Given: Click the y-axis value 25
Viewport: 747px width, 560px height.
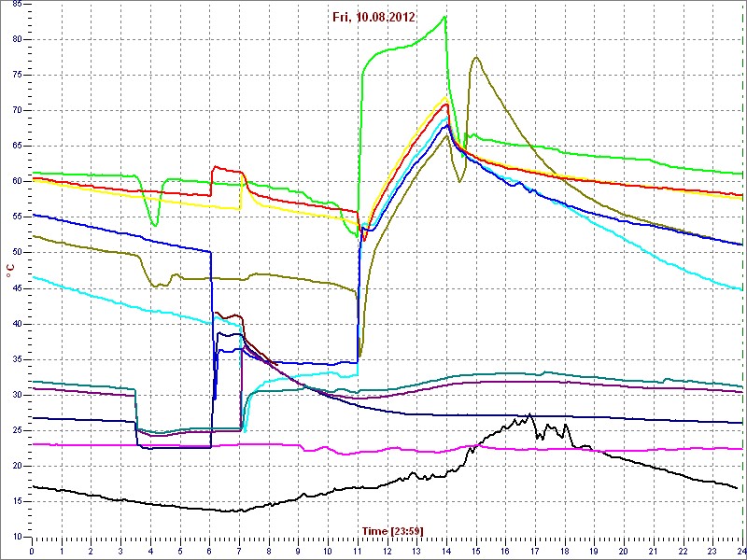Looking at the screenshot, I should point(16,431).
